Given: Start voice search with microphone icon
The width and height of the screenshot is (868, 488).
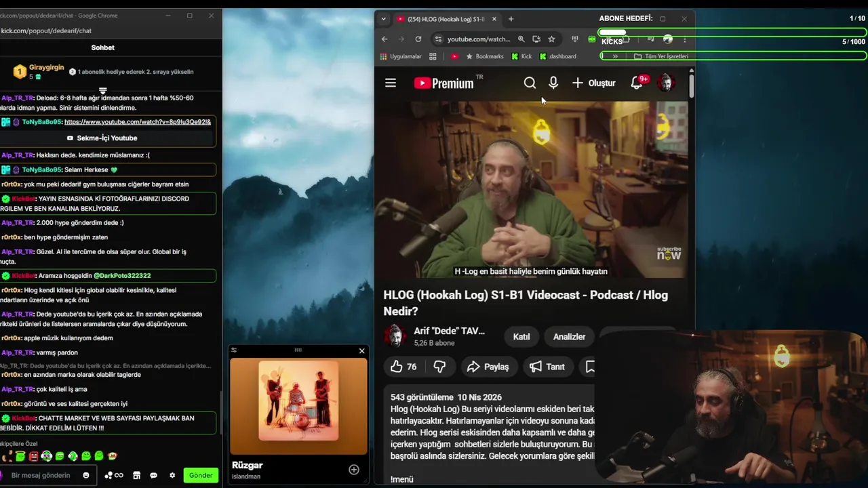Looking at the screenshot, I should [553, 83].
